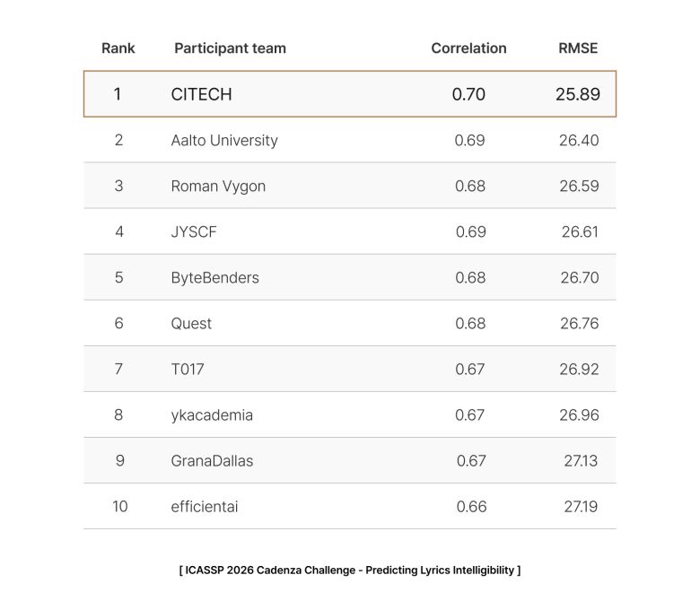Click Aalto University's 26.40 RMSE value
This screenshot has width=700, height=610.
[579, 140]
